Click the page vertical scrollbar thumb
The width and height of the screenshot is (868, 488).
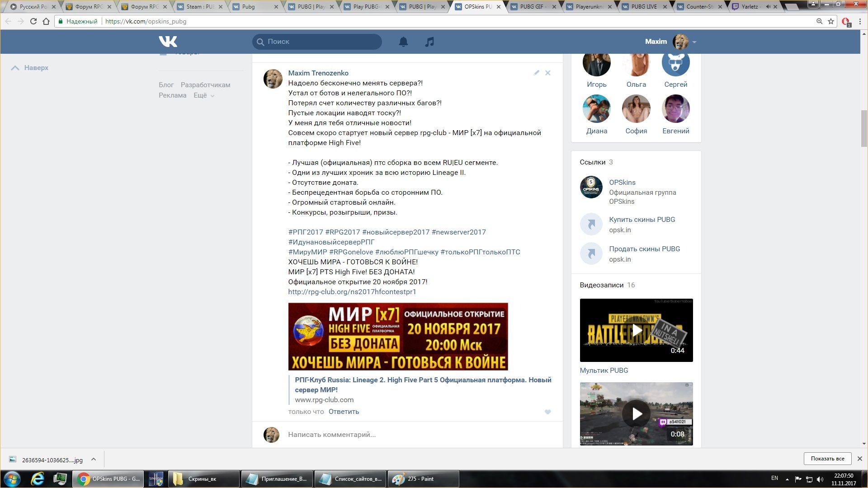(x=864, y=128)
